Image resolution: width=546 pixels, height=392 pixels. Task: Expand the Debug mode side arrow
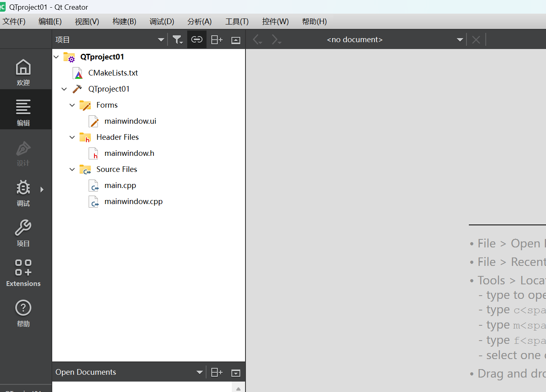pos(42,190)
